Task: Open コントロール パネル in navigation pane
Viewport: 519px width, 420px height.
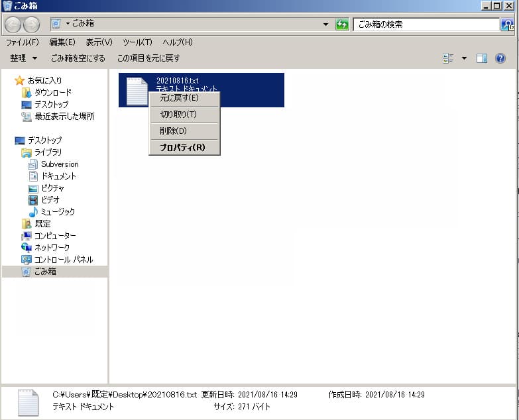Action: pyautogui.click(x=64, y=260)
